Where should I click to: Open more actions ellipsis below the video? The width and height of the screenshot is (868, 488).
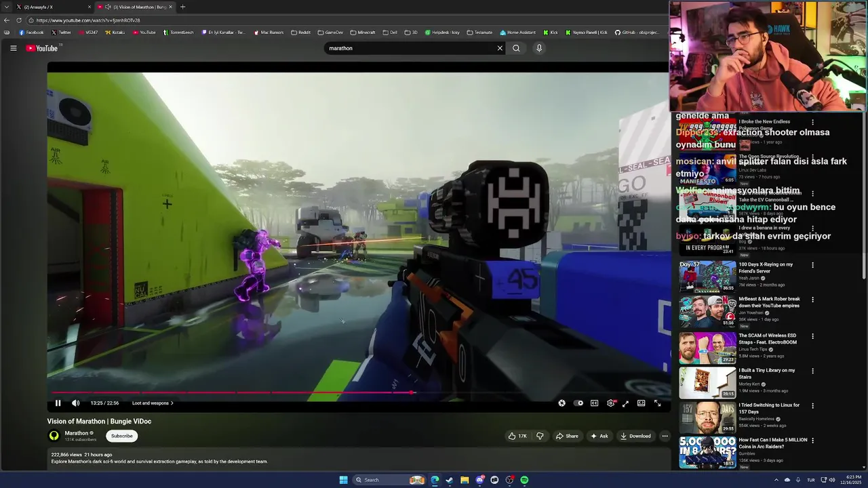click(x=665, y=436)
